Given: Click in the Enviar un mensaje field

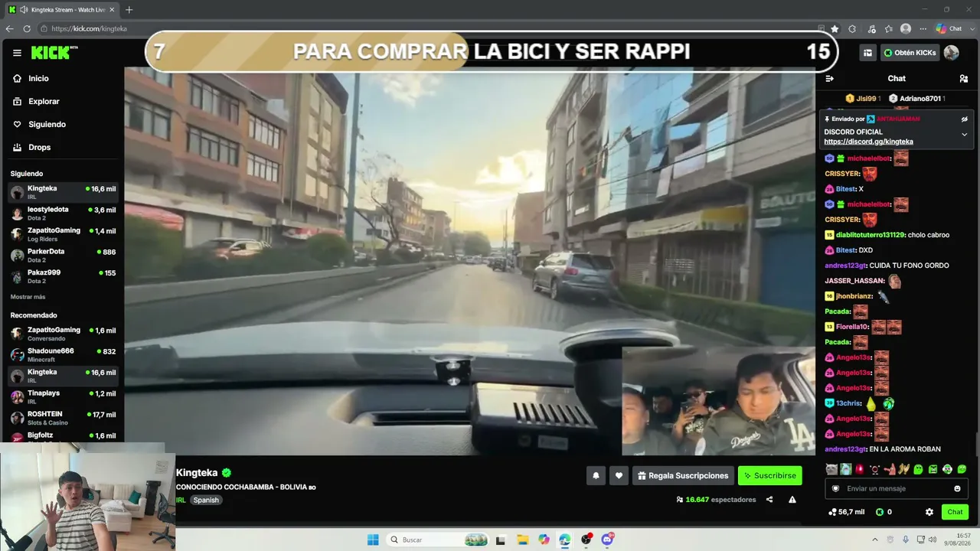Looking at the screenshot, I should tap(897, 489).
